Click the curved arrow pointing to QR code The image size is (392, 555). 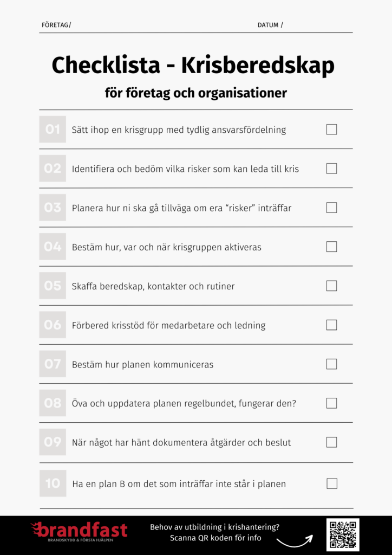tap(295, 540)
